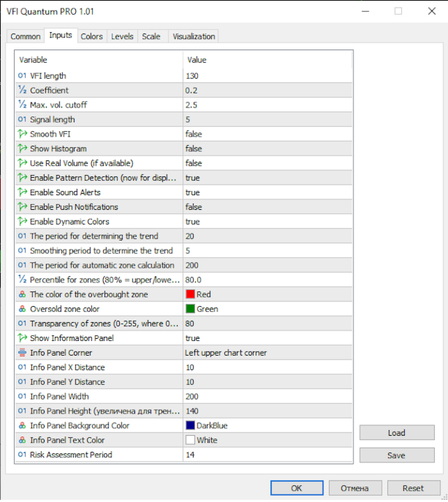The image size is (448, 502).
Task: Click the color icon beside overbought zone color
Action: click(x=22, y=294)
